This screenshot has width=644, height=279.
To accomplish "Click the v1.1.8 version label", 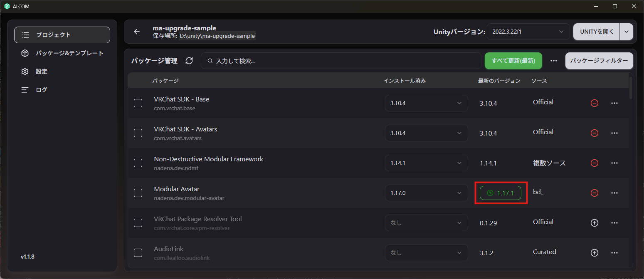I will 27,257.
